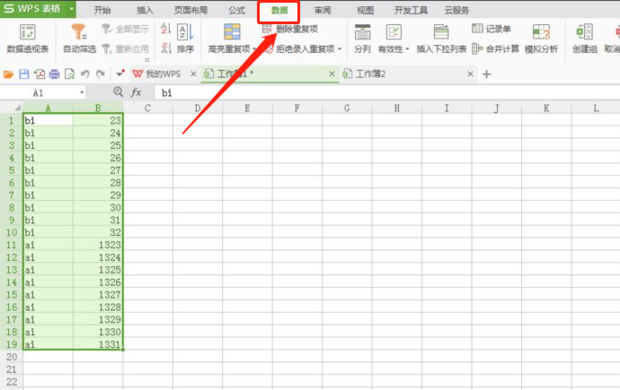Expand the 拒绝录入重复项 dropdown arrow

339,49
